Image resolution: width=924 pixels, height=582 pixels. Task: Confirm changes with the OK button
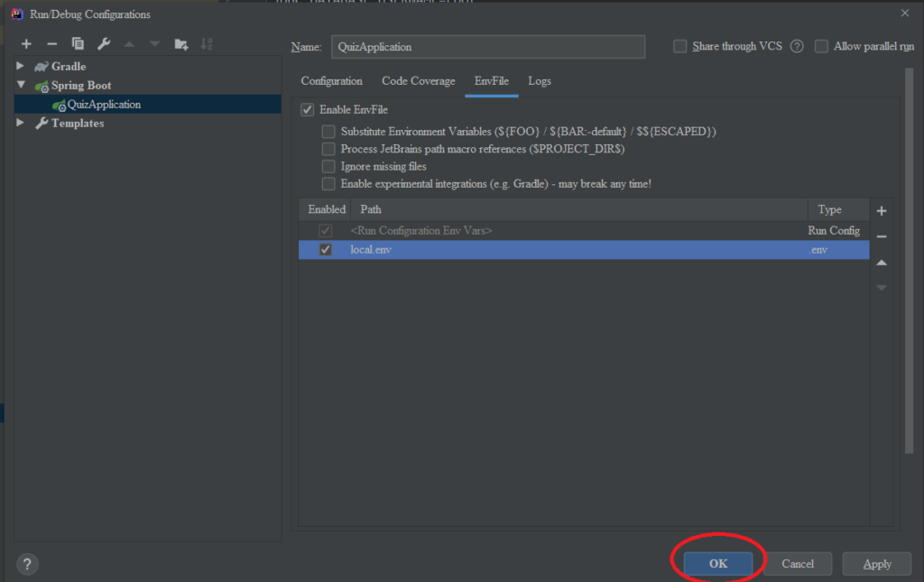coord(717,562)
